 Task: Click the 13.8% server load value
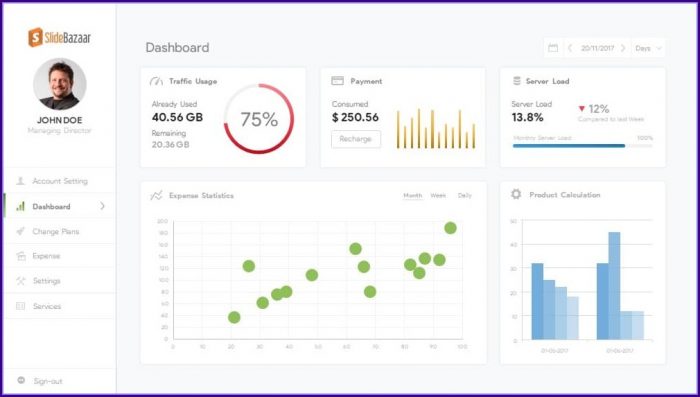coord(528,117)
